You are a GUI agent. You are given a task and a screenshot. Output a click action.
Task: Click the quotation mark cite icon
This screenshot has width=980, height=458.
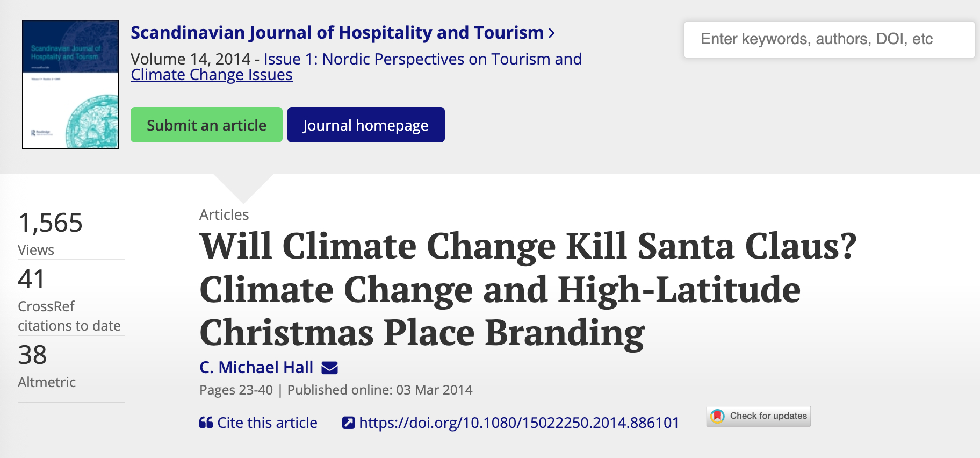pos(206,423)
